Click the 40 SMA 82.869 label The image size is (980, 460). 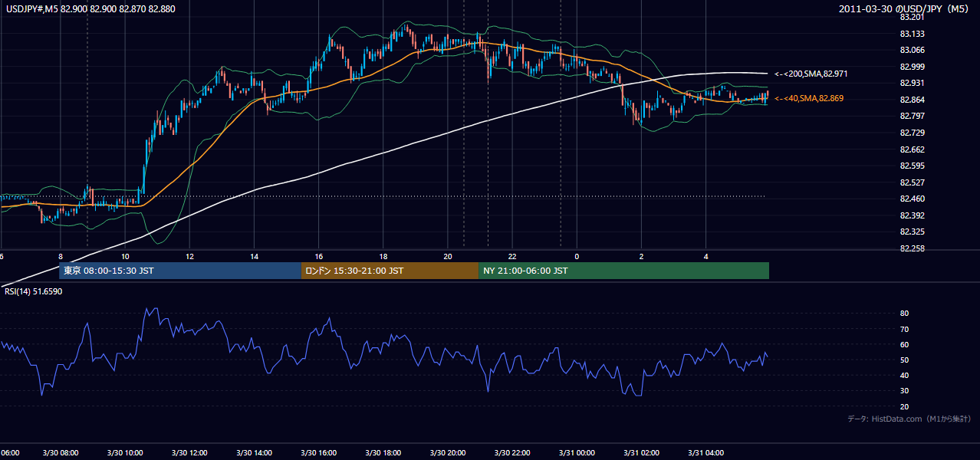click(x=809, y=98)
